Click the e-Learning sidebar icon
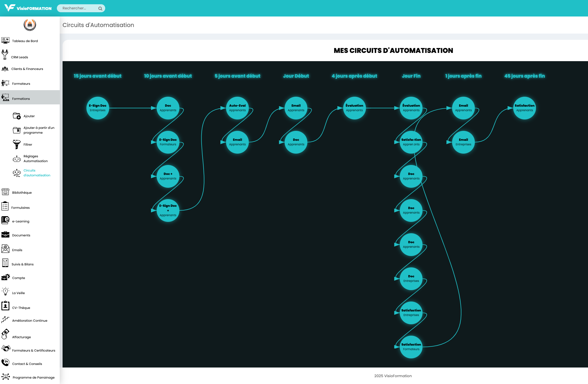Screen dimensions: 588x384 pyautogui.click(x=5, y=220)
